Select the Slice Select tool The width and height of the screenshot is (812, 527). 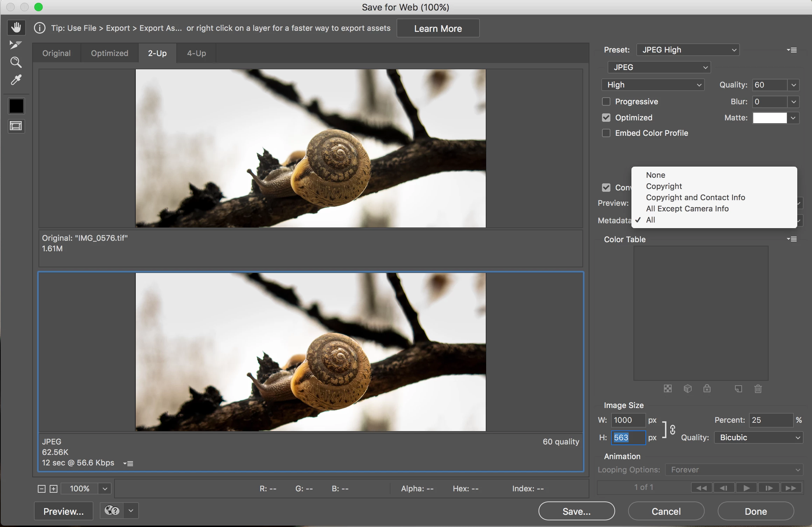(15, 45)
